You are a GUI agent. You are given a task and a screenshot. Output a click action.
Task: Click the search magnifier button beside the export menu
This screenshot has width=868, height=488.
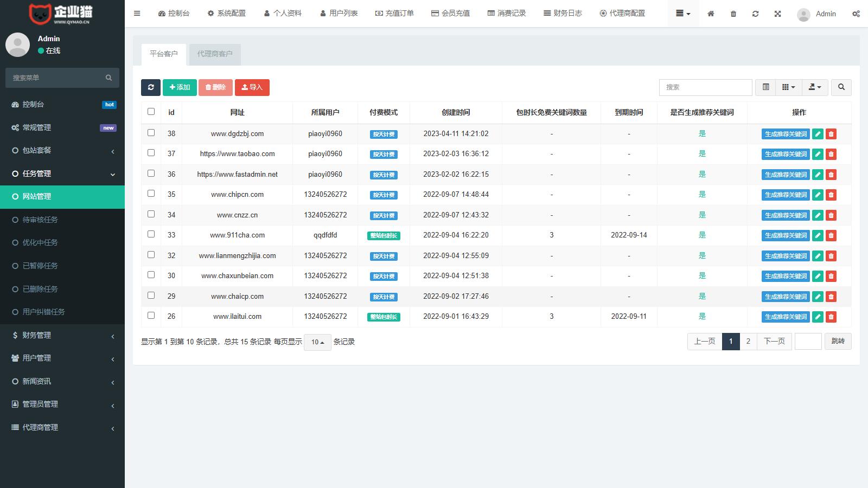pos(841,87)
